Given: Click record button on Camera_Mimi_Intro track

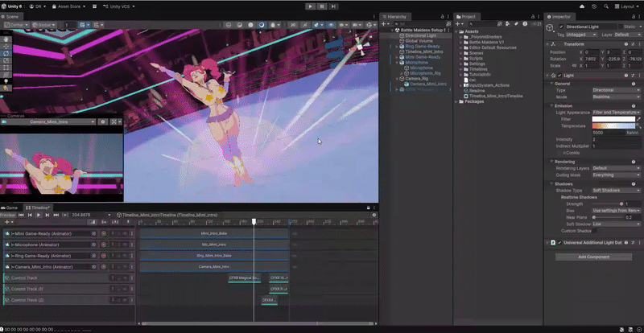Looking at the screenshot, I should [x=104, y=267].
